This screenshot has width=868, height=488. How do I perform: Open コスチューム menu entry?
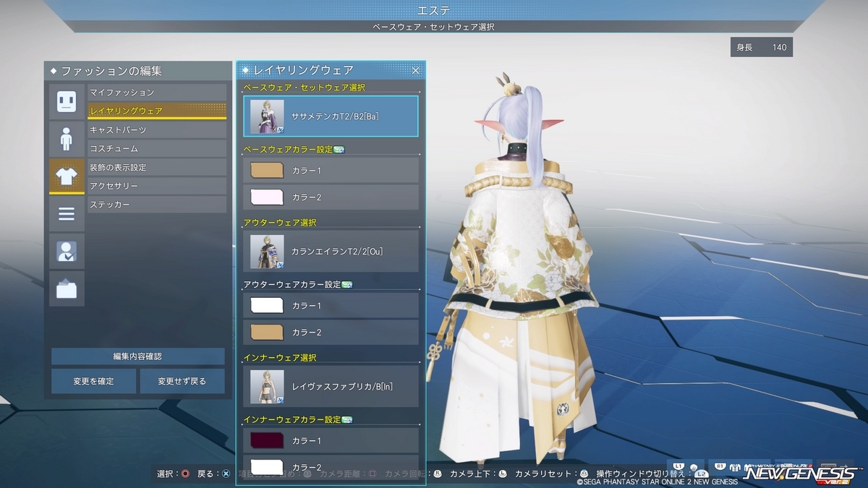pos(157,149)
